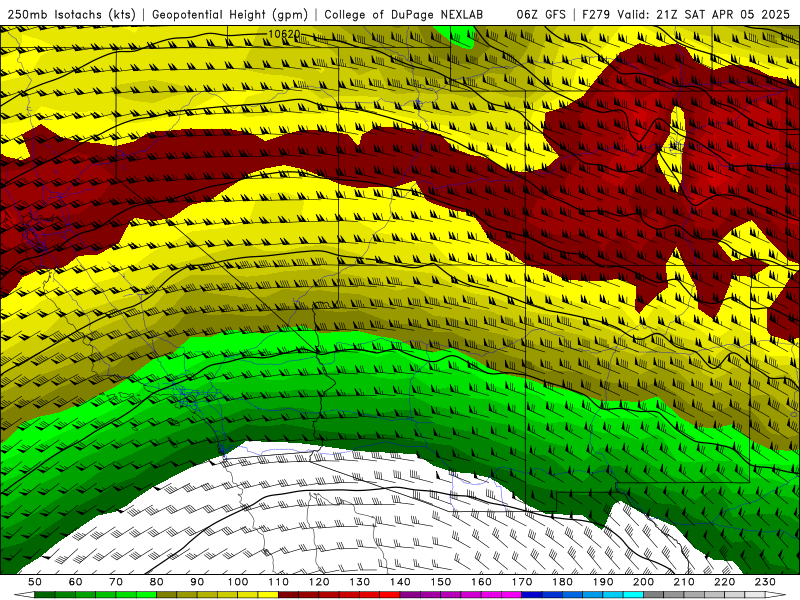The width and height of the screenshot is (800, 600).
Task: Select the magenta swatch ending at 170
Action: (511, 595)
